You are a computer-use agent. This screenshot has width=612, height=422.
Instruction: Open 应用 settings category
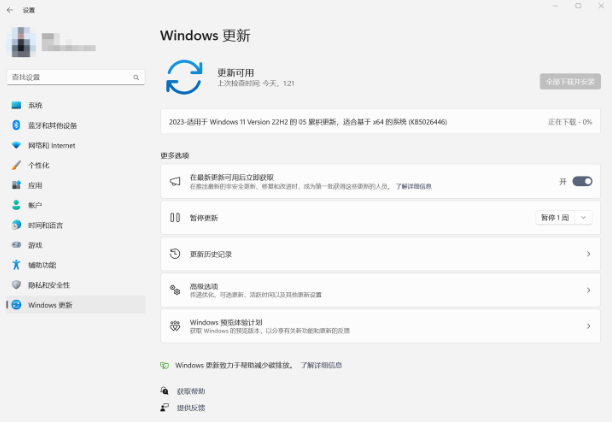pos(76,185)
